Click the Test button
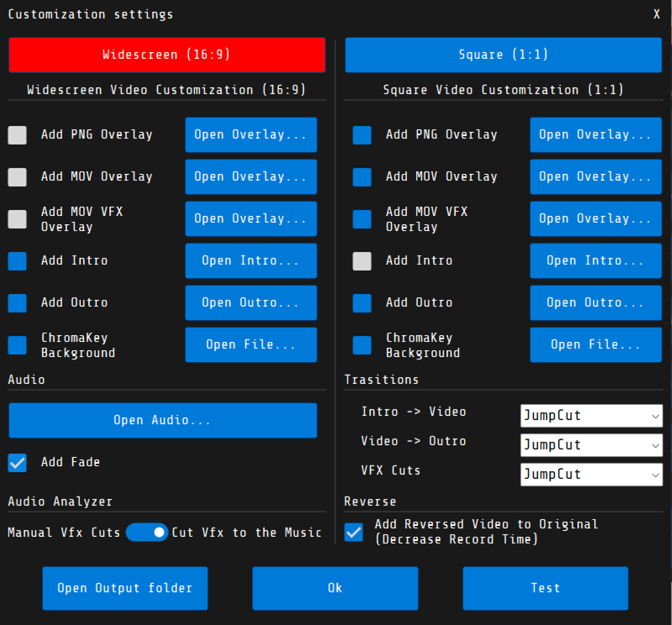The height and width of the screenshot is (625, 672). [x=546, y=588]
